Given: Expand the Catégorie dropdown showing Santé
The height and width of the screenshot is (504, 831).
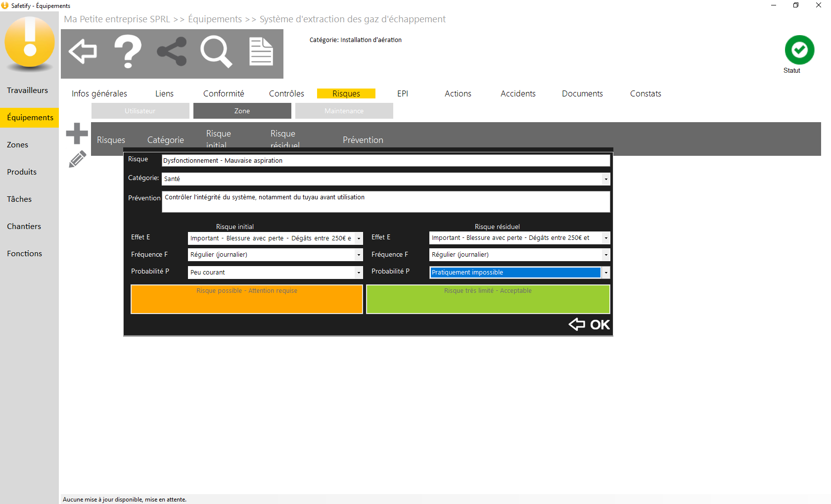Looking at the screenshot, I should coord(605,179).
